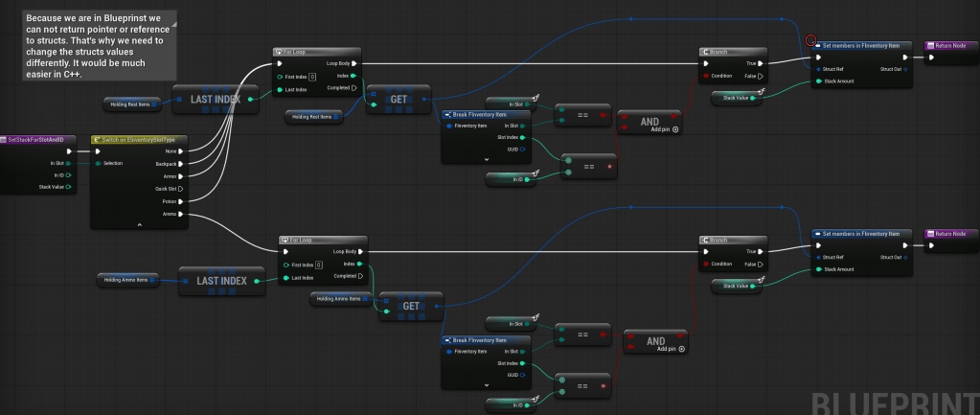The width and height of the screenshot is (980, 415).
Task: Click False exec pin on upper Branch
Action: (761, 76)
